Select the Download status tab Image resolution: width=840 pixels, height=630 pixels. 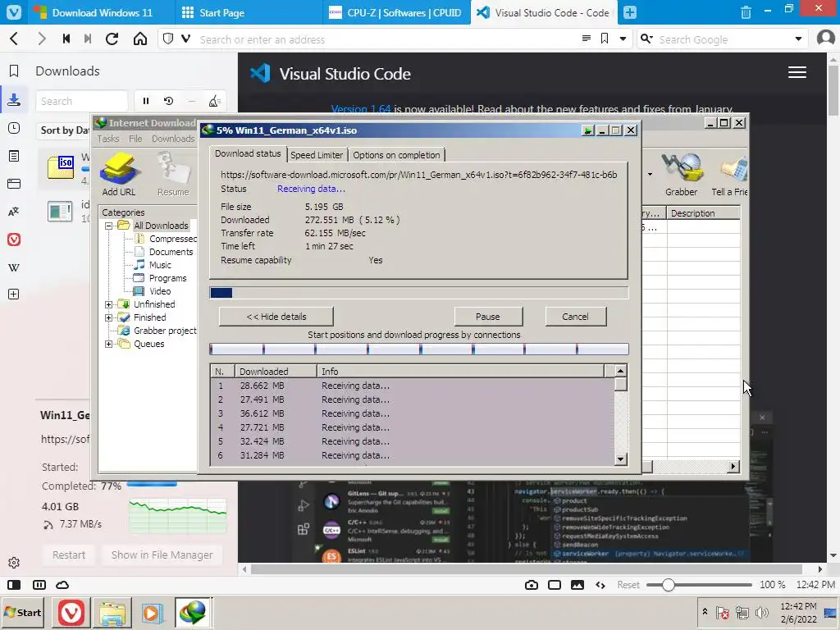point(248,153)
